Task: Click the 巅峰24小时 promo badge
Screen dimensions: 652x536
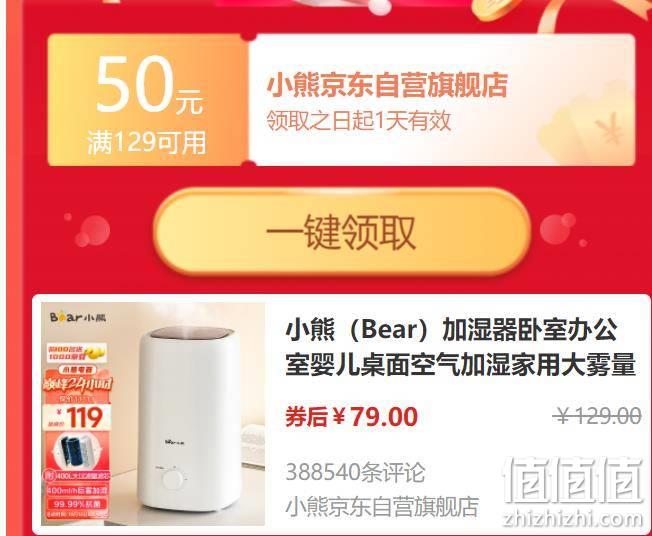Action: click(77, 384)
